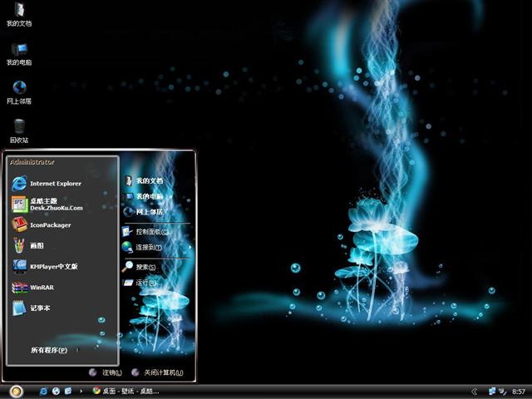Choose 搜索(S) in the Start menu
This screenshot has height=399, width=532.
145,267
